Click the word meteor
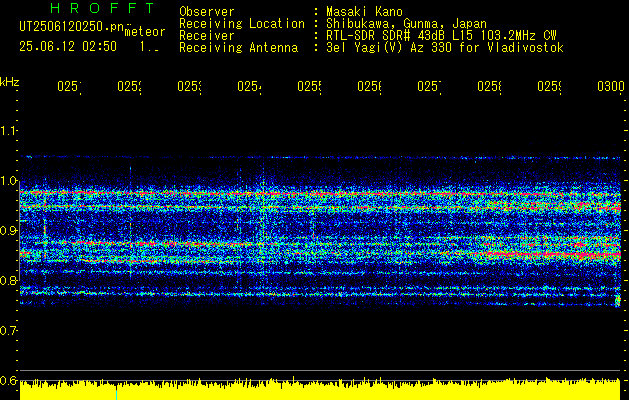The width and height of the screenshot is (629, 400). point(145,32)
